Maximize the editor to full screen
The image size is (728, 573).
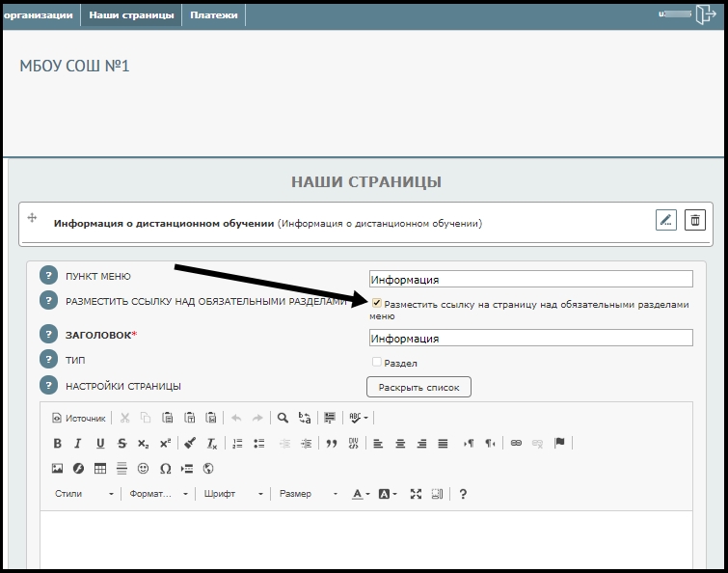click(416, 494)
